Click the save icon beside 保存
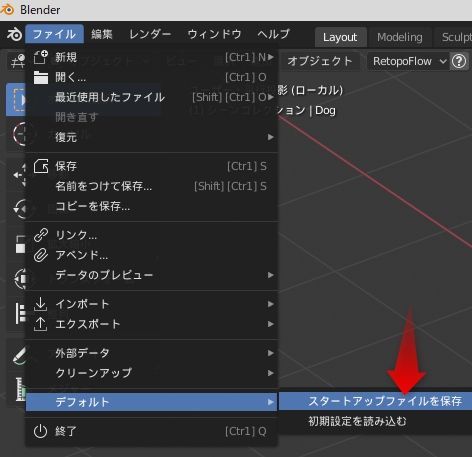 point(41,166)
